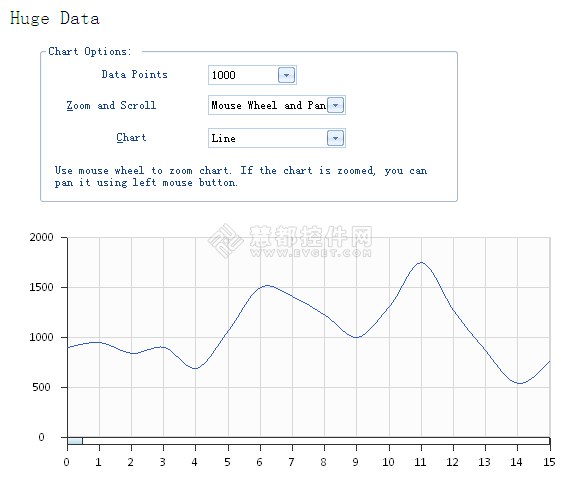Click the line peak above x-axis 11
This screenshot has width=574, height=479.
pos(421,263)
